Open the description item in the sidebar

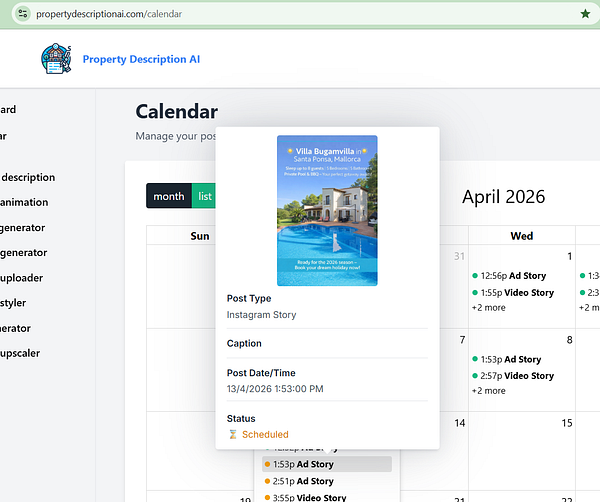tap(28, 178)
